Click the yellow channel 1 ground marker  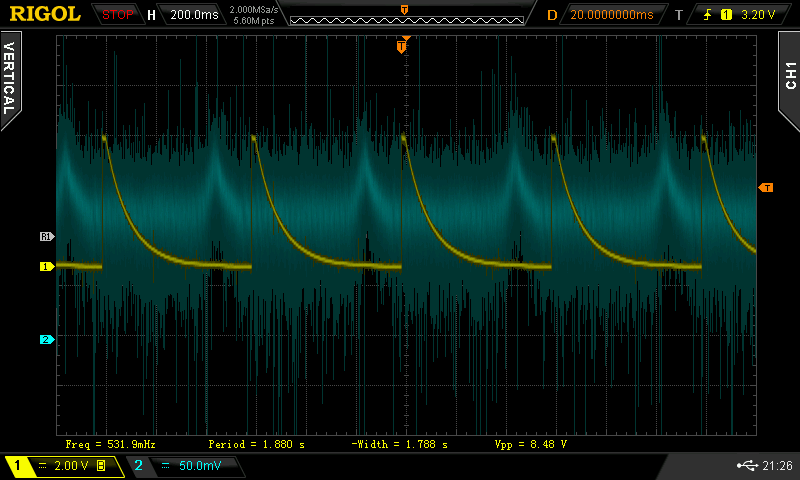click(47, 266)
